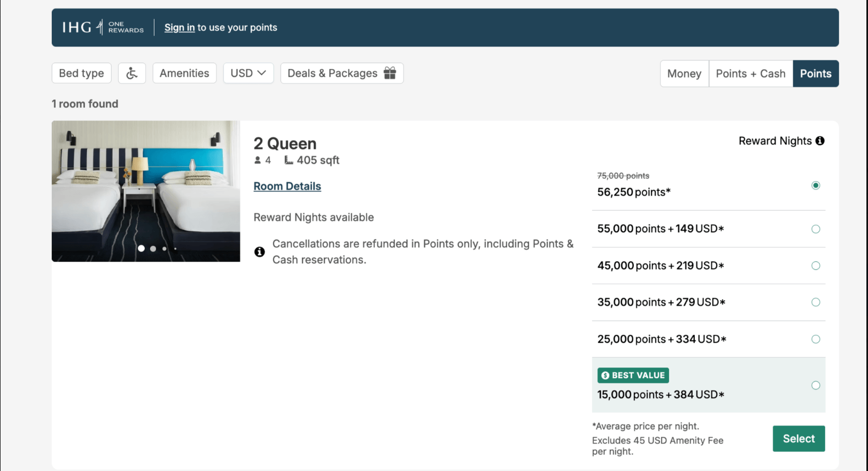
Task: Open the Reward Nights info icon
Action: [820, 140]
